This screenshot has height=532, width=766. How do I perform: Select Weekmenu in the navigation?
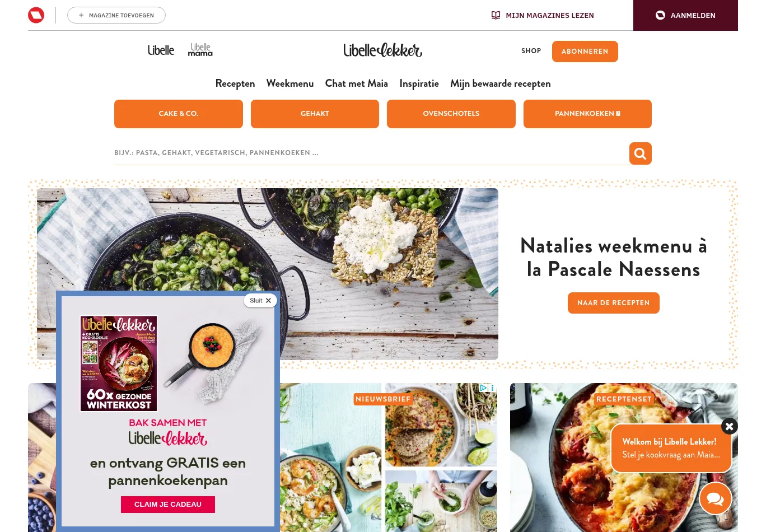[x=290, y=83]
